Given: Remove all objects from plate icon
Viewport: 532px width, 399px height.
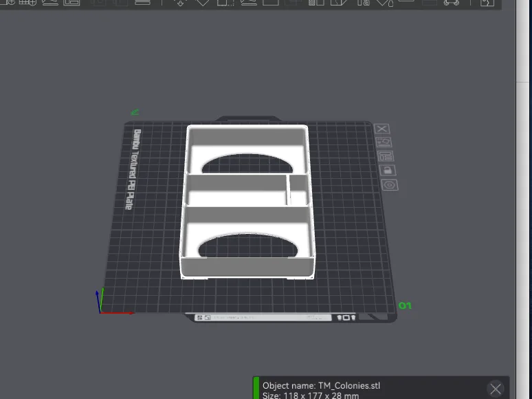Looking at the screenshot, I should (x=381, y=129).
